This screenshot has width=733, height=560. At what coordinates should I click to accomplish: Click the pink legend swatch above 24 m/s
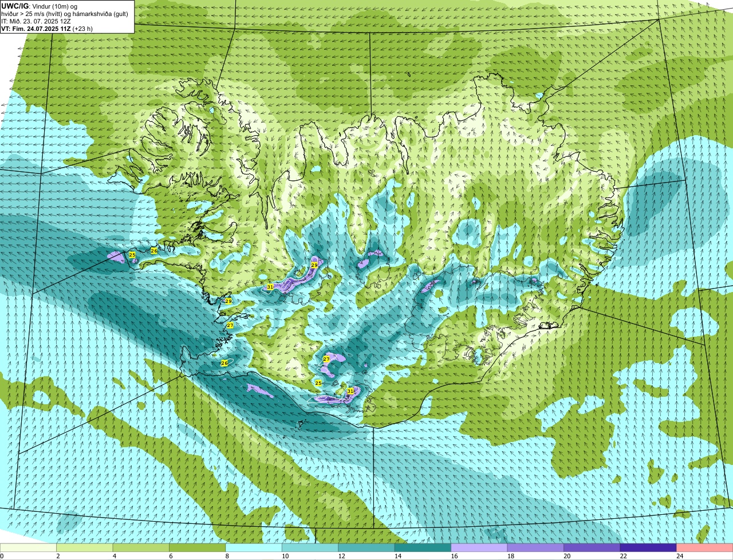point(705,547)
